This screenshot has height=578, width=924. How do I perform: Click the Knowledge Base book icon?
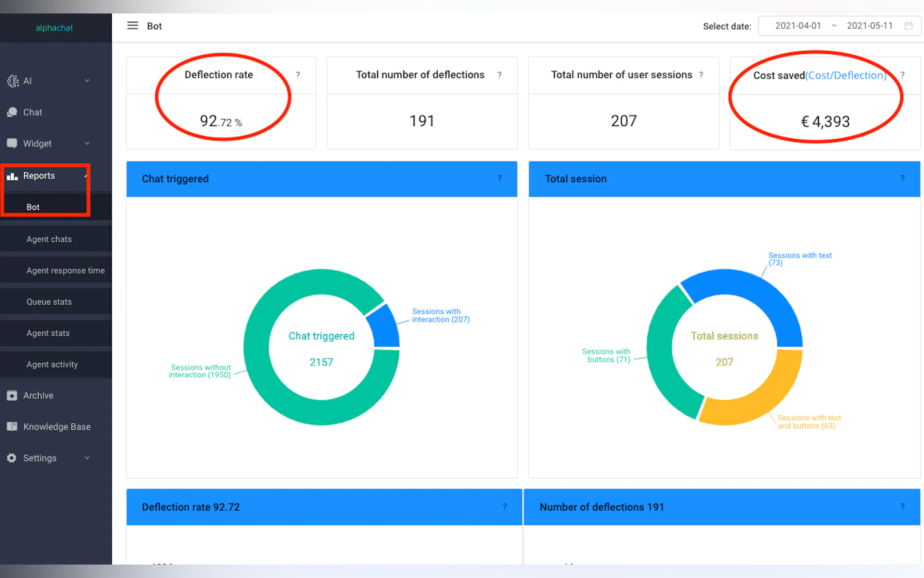[x=12, y=427]
